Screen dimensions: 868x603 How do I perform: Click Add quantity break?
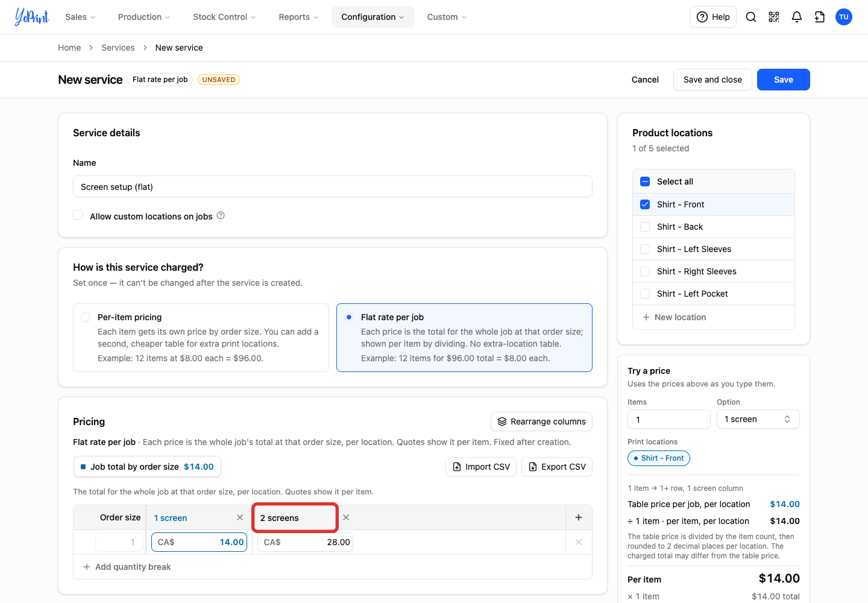pyautogui.click(x=127, y=567)
